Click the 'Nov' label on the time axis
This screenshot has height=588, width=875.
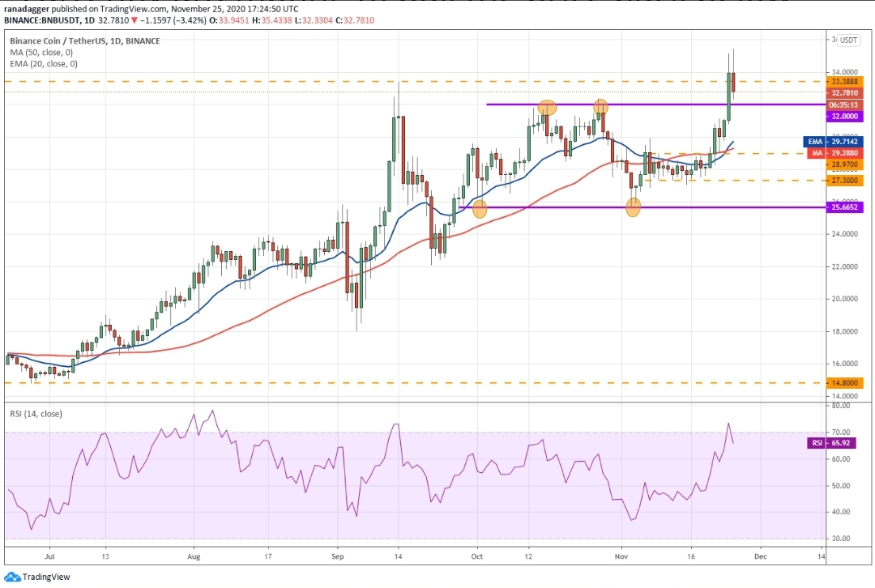[621, 556]
